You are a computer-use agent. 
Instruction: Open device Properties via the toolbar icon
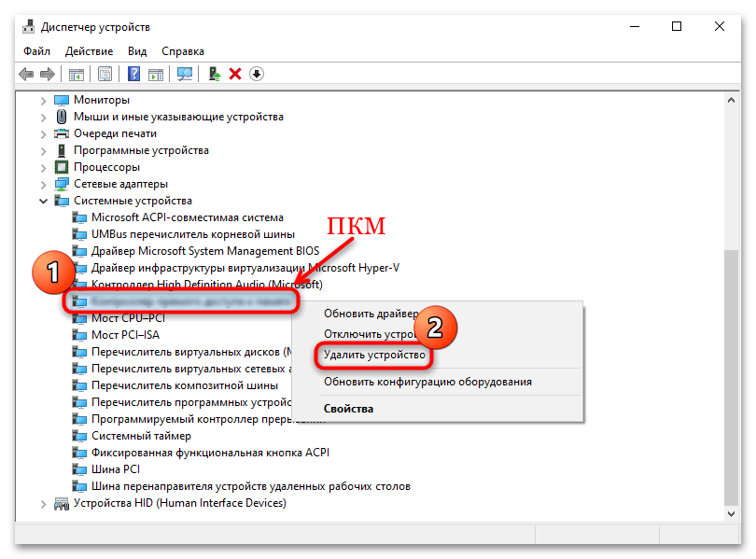tap(105, 74)
